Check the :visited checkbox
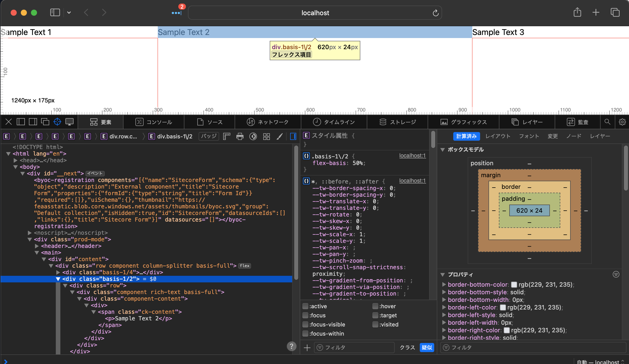This screenshot has height=364, width=629. [x=375, y=324]
